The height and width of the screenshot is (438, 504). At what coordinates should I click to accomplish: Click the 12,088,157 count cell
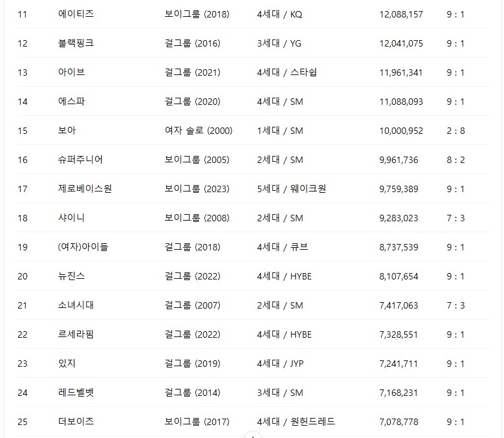point(400,14)
